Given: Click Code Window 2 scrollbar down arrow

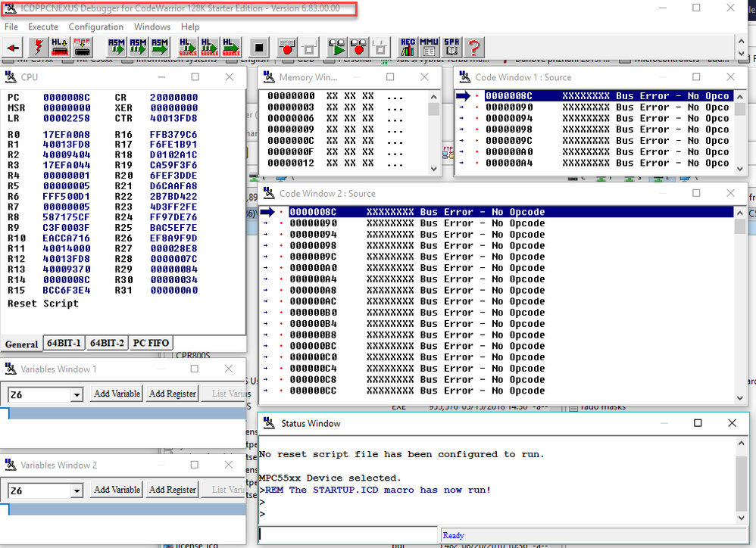Looking at the screenshot, I should point(740,398).
